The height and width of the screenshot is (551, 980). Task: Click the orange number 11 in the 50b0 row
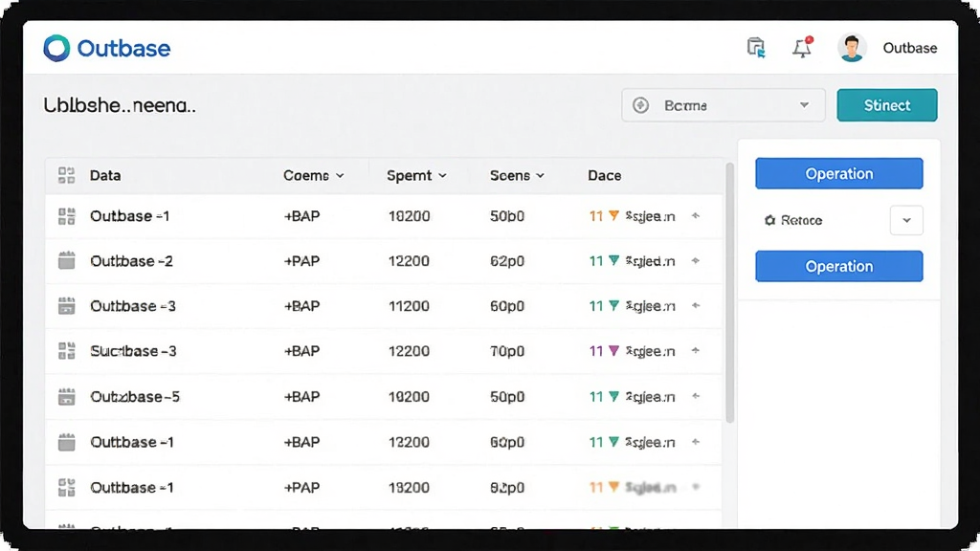[x=595, y=216]
